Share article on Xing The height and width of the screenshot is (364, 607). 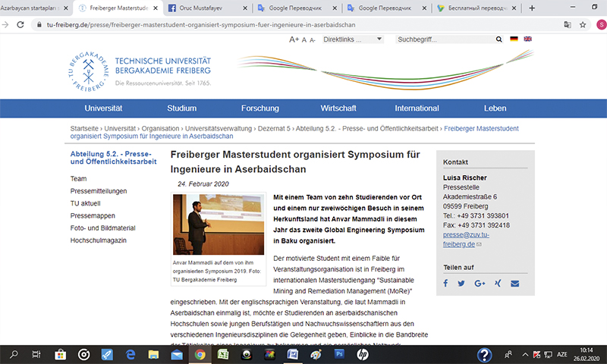pos(498,283)
